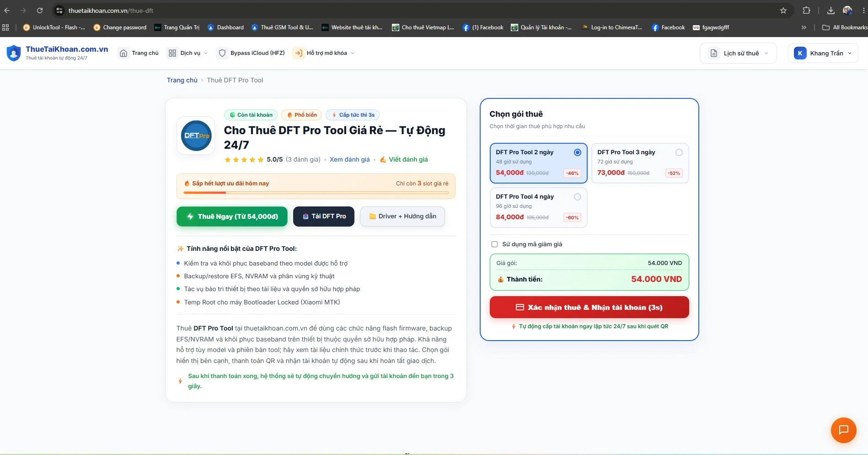Open the Website thuê tài kh... bookmark

[352, 27]
